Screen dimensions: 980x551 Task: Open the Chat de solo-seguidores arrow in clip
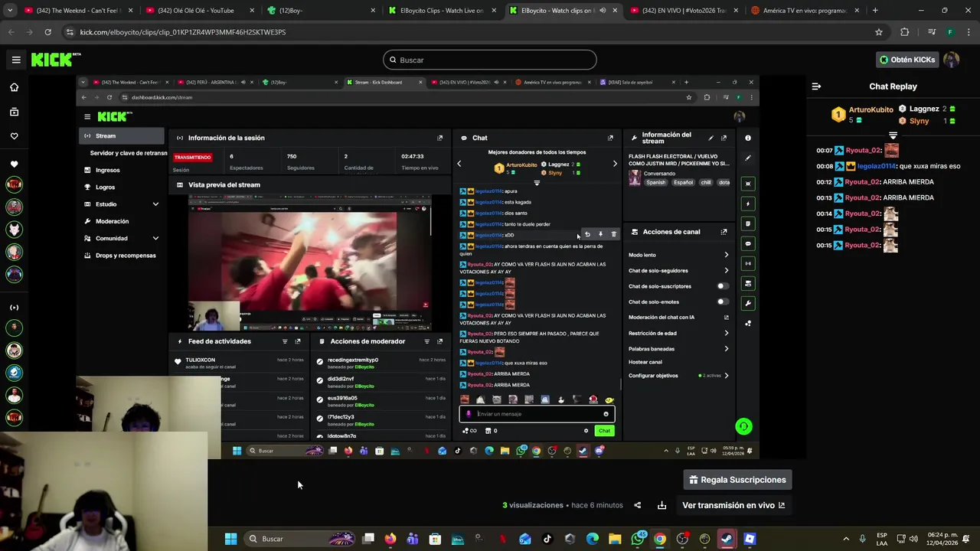[x=726, y=270]
